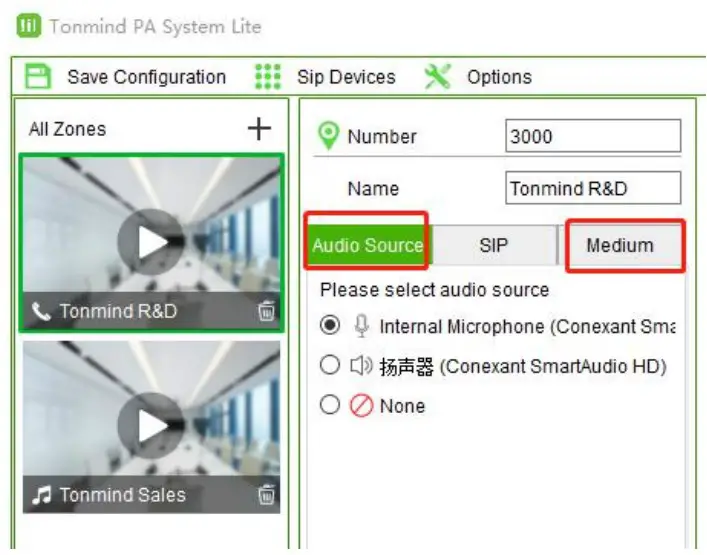
Task: Click the speaker icon beside 扬声器
Action: click(x=361, y=366)
